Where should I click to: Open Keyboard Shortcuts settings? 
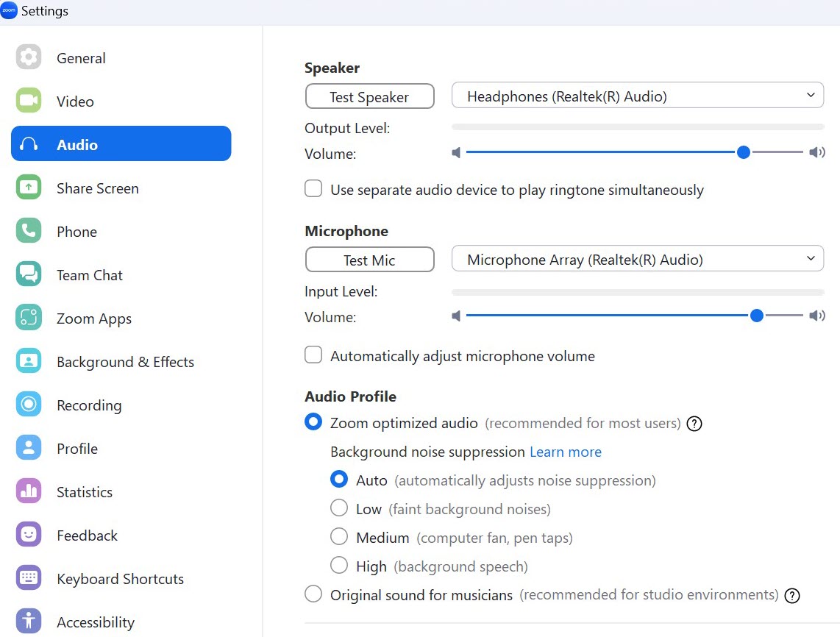click(121, 579)
